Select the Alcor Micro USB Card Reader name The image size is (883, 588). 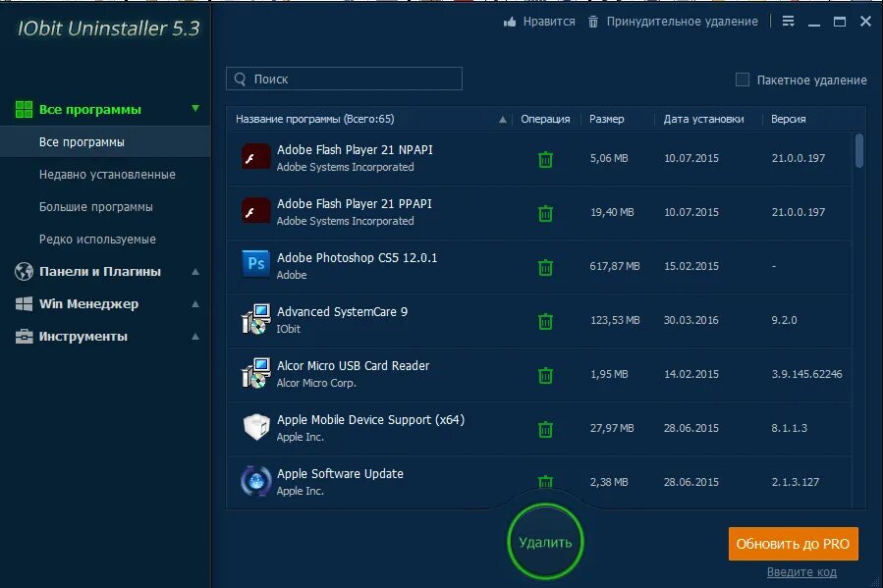(x=353, y=366)
